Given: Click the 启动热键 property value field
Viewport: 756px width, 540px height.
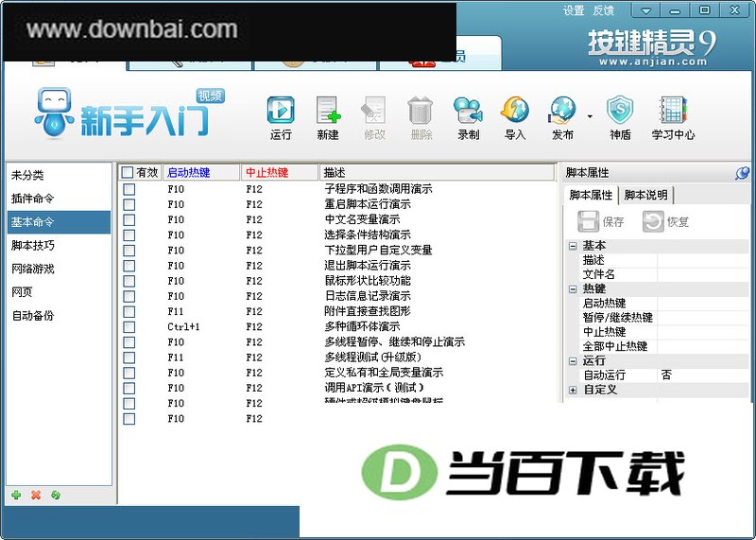Looking at the screenshot, I should click(x=702, y=303).
